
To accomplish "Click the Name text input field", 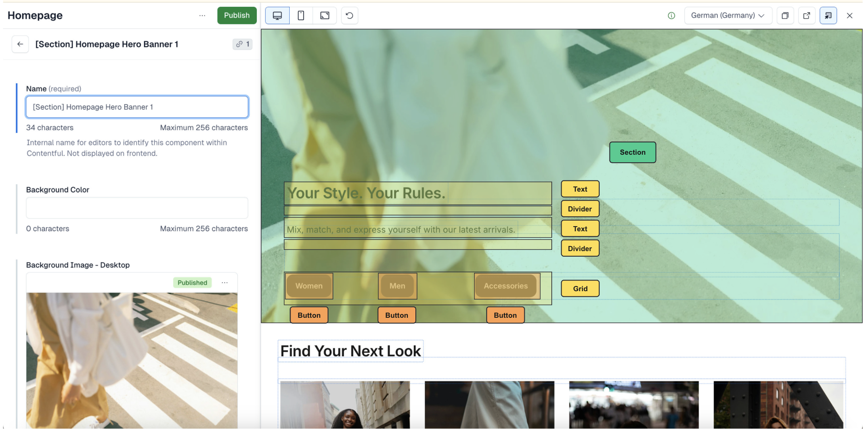I will pyautogui.click(x=137, y=107).
